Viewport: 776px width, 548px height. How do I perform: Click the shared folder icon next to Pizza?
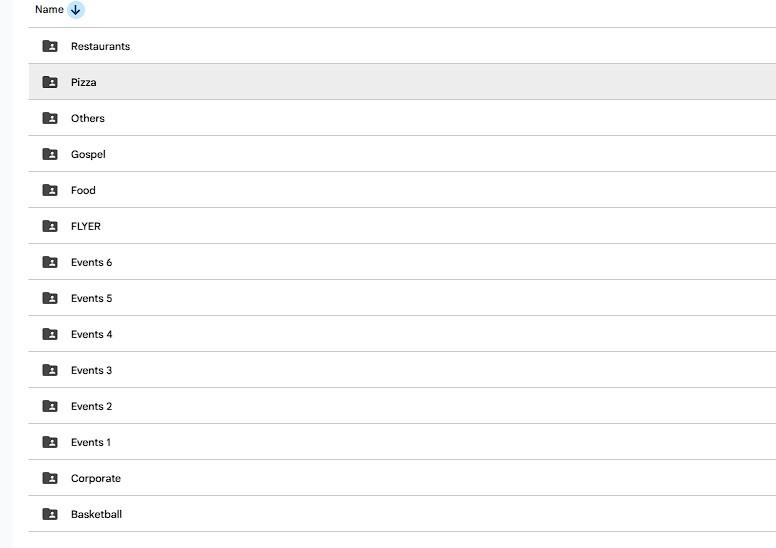click(x=50, y=82)
